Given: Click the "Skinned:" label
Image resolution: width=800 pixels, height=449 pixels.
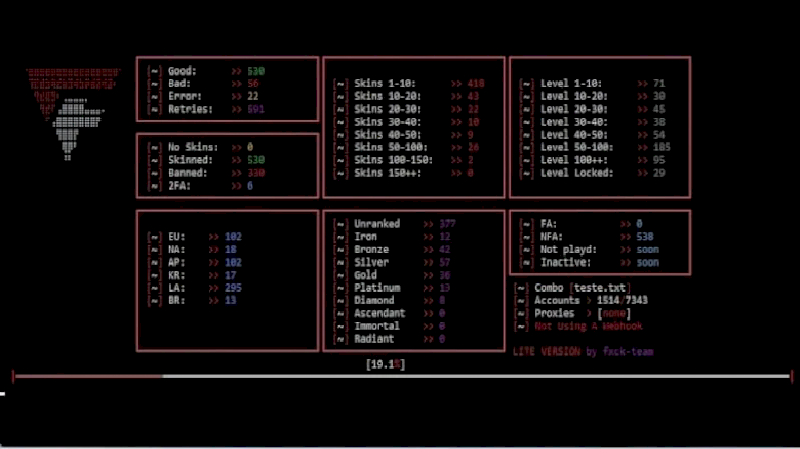Looking at the screenshot, I should click(x=191, y=160).
